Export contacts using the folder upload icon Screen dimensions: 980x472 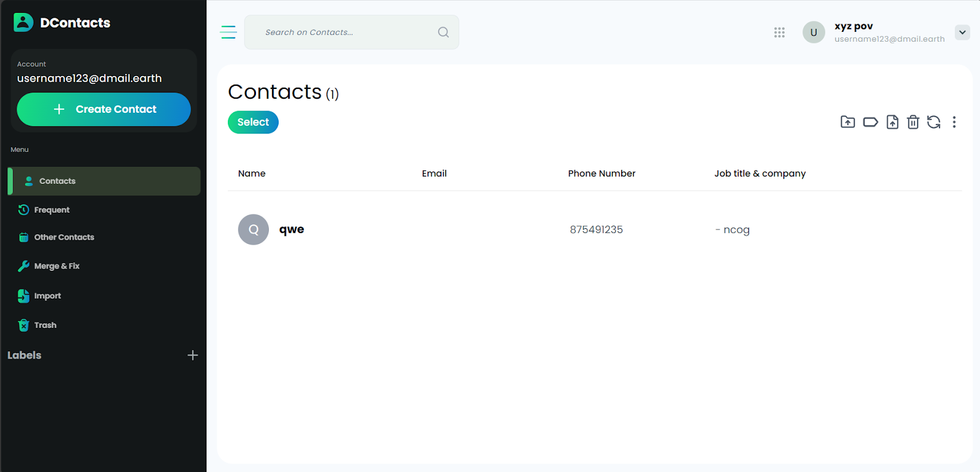(x=847, y=122)
